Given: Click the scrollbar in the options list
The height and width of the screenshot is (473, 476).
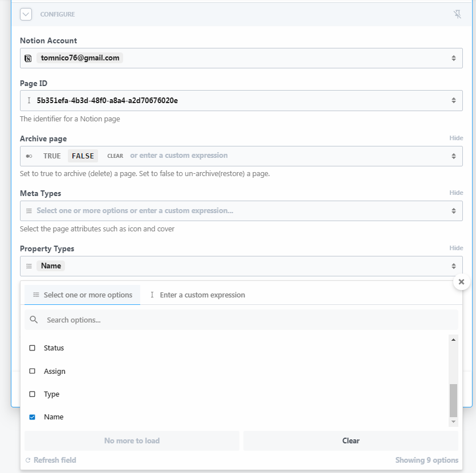Looking at the screenshot, I should (453, 399).
